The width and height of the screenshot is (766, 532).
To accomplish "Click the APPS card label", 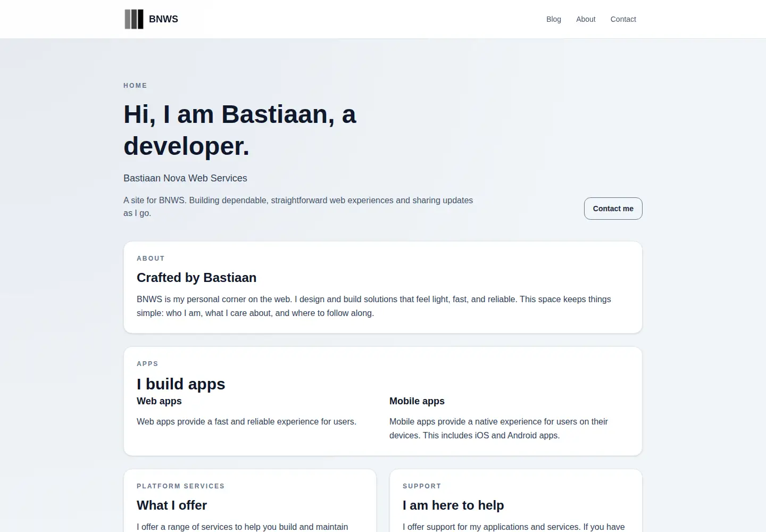I will (x=147, y=364).
